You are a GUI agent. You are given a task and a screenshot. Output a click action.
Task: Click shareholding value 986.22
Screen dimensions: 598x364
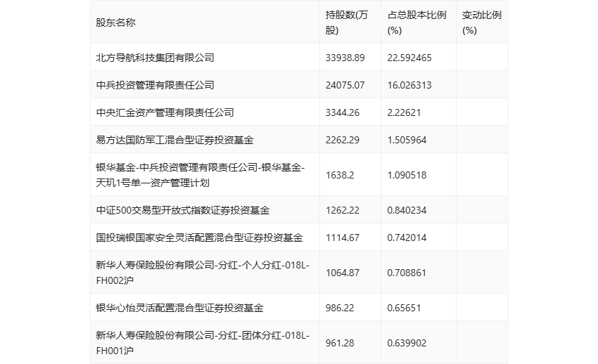click(x=340, y=308)
